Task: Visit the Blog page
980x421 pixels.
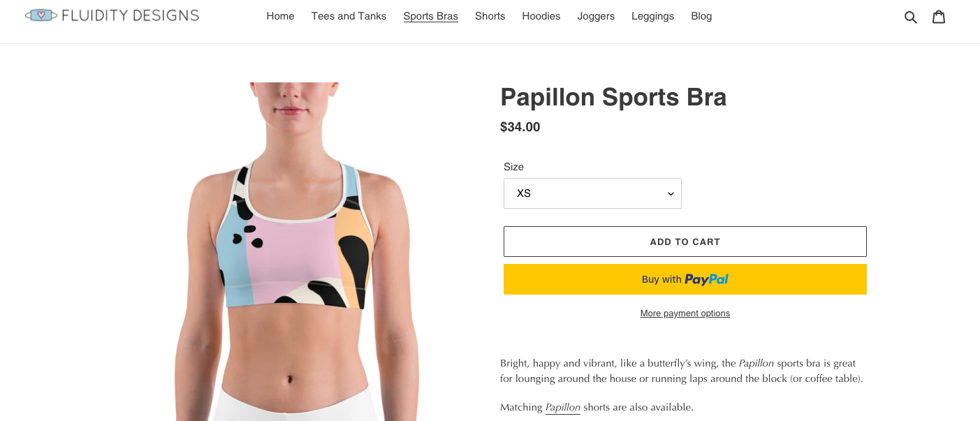Action: pos(701,16)
